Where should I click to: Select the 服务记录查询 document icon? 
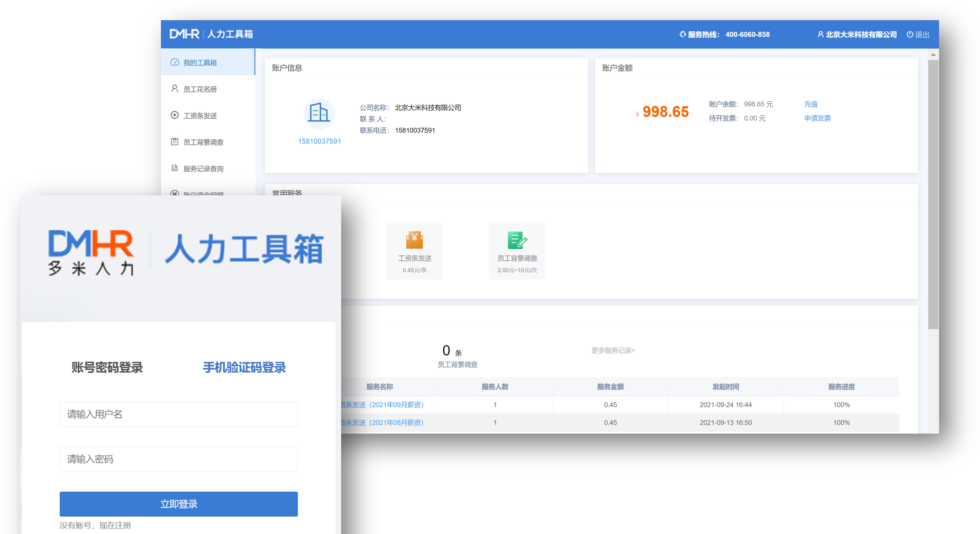coord(174,168)
